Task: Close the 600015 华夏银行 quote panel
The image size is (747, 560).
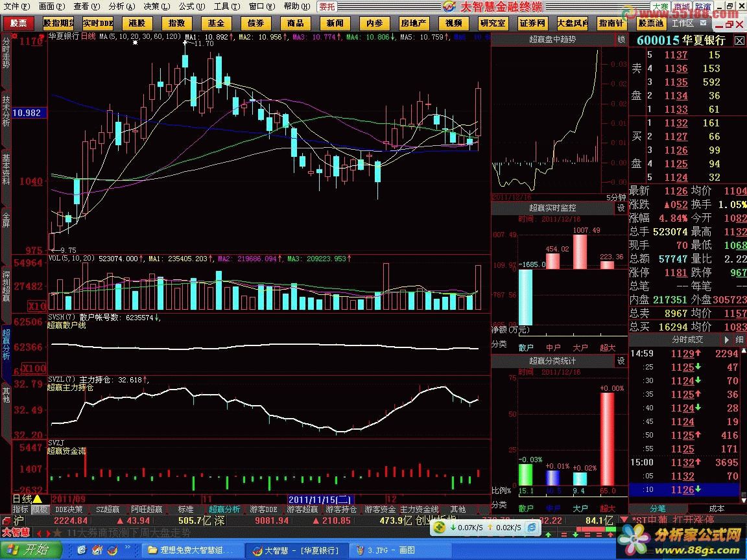Action: click(739, 40)
